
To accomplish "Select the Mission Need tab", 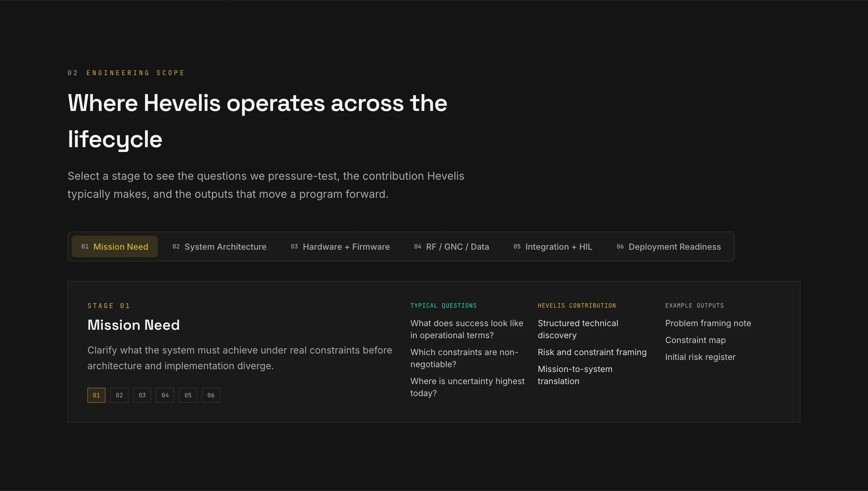I will pyautogui.click(x=115, y=247).
